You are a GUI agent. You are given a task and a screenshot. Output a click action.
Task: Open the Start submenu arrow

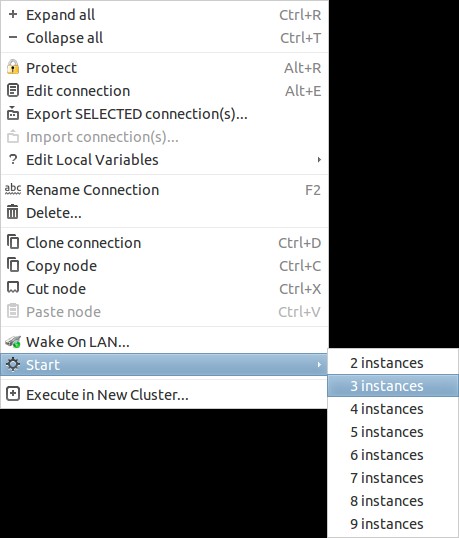click(319, 364)
